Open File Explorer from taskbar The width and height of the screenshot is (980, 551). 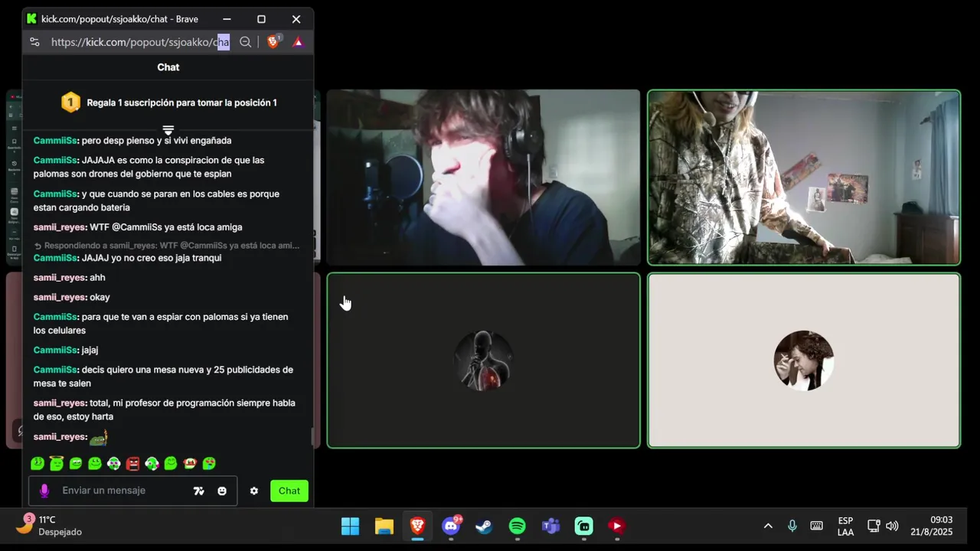pyautogui.click(x=384, y=527)
